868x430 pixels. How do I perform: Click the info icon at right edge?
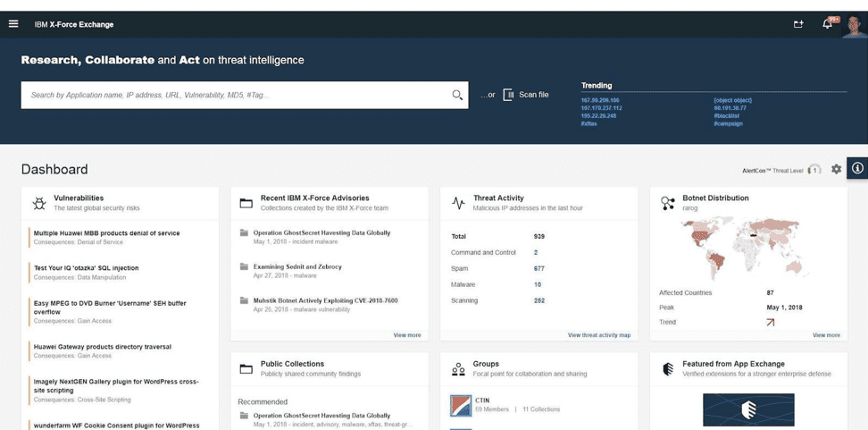pos(857,168)
